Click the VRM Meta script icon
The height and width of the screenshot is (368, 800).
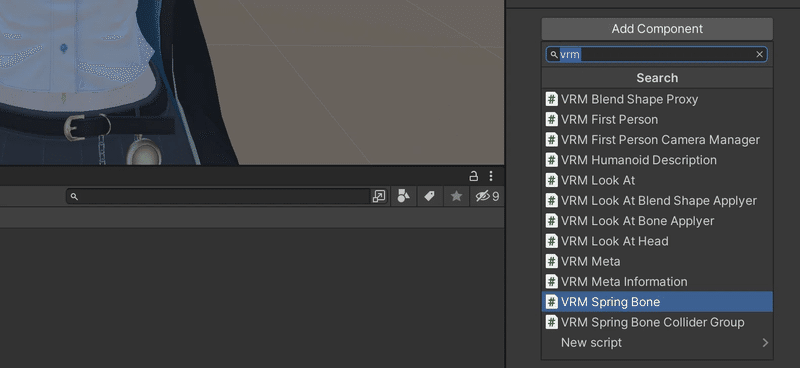(552, 261)
